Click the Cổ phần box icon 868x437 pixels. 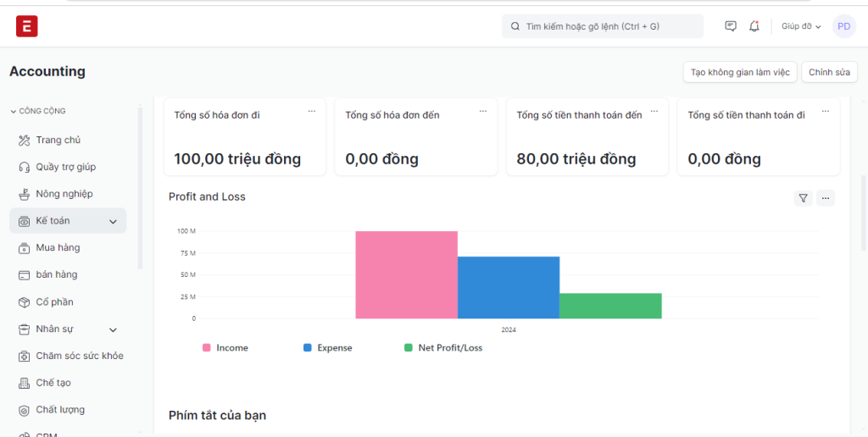click(25, 302)
